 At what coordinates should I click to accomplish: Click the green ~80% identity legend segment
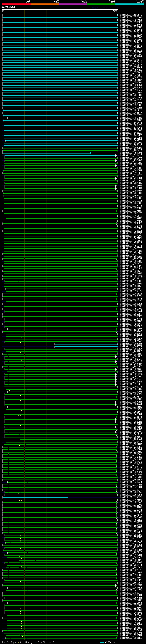[101, 4]
